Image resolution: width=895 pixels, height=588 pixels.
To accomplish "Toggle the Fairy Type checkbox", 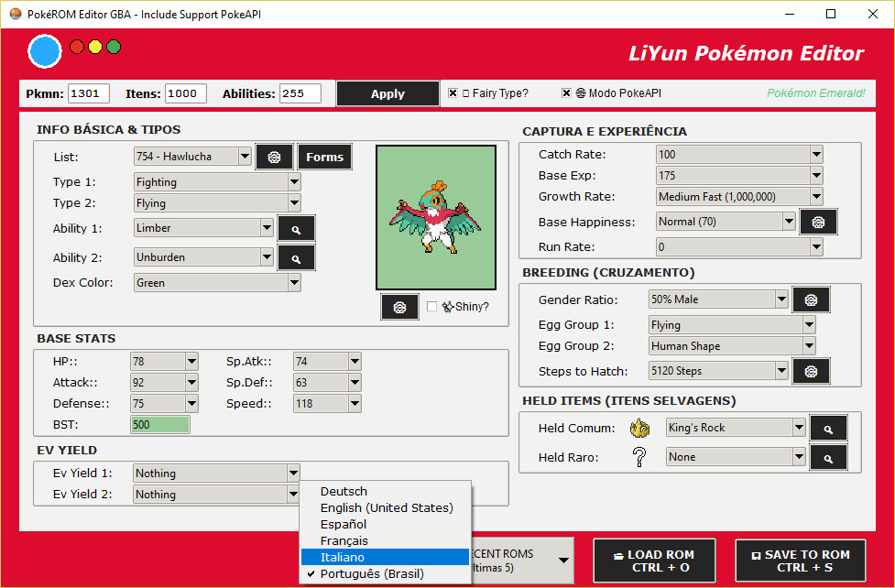I will pos(453,93).
